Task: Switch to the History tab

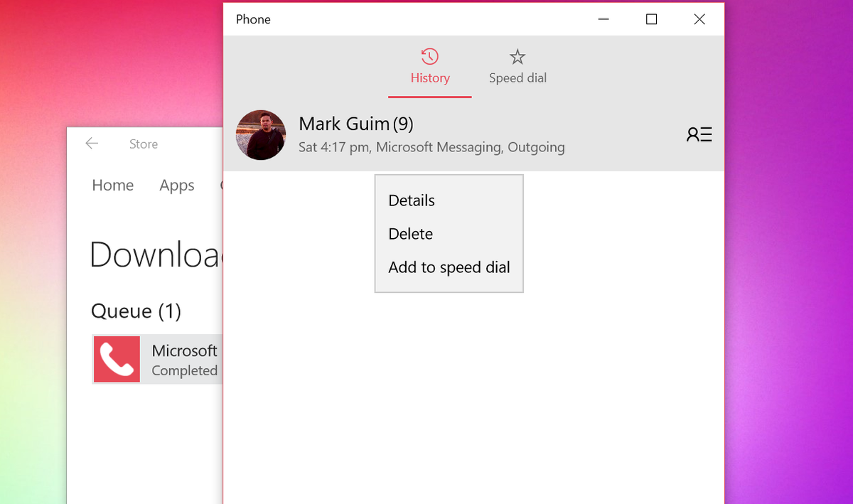Action: click(x=429, y=77)
